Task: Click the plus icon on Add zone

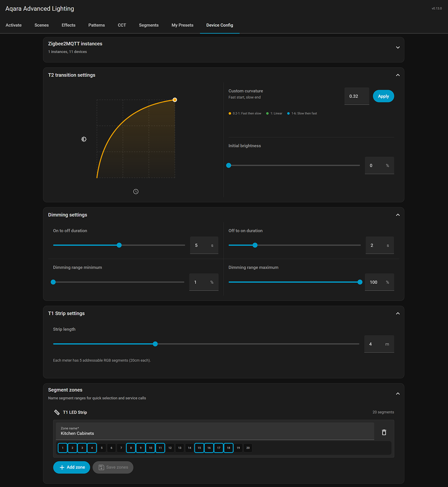Action: (62, 467)
